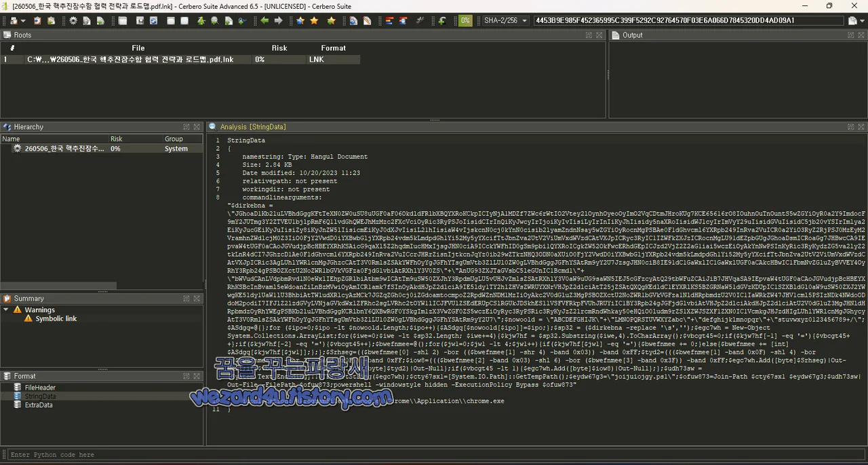Float the Analysis panel
This screenshot has height=465, width=868.
[x=851, y=127]
